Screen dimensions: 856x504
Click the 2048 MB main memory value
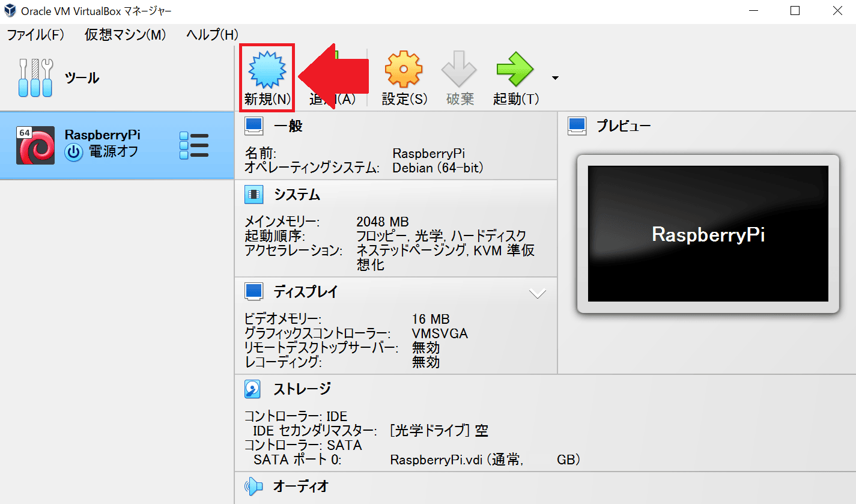click(x=383, y=222)
